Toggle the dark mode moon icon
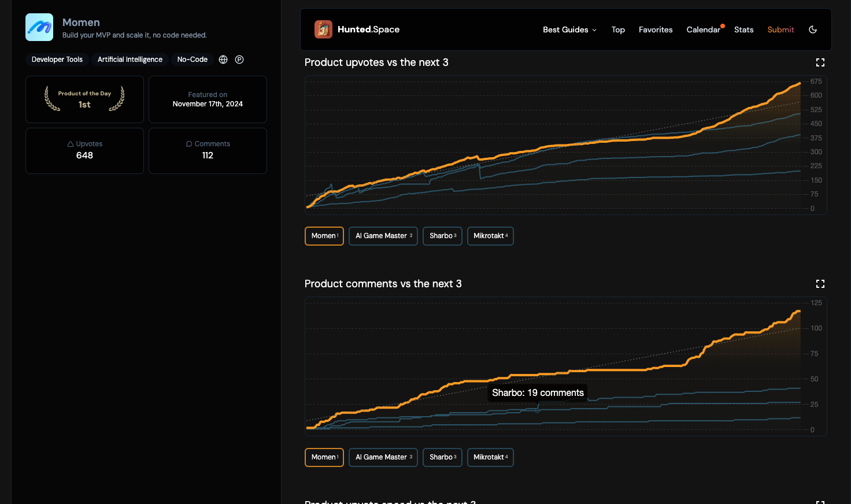The image size is (851, 504). click(813, 29)
